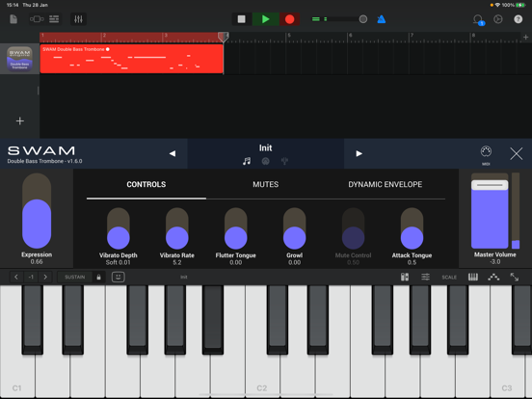
Task: Click the Master Volume value -3.0
Action: (x=495, y=261)
